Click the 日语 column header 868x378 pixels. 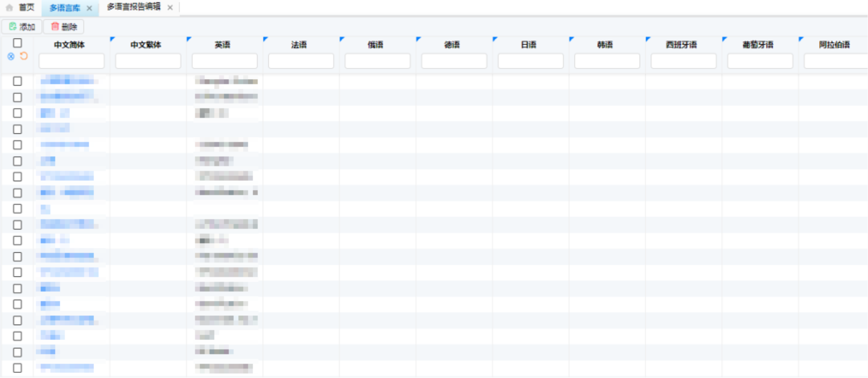528,45
